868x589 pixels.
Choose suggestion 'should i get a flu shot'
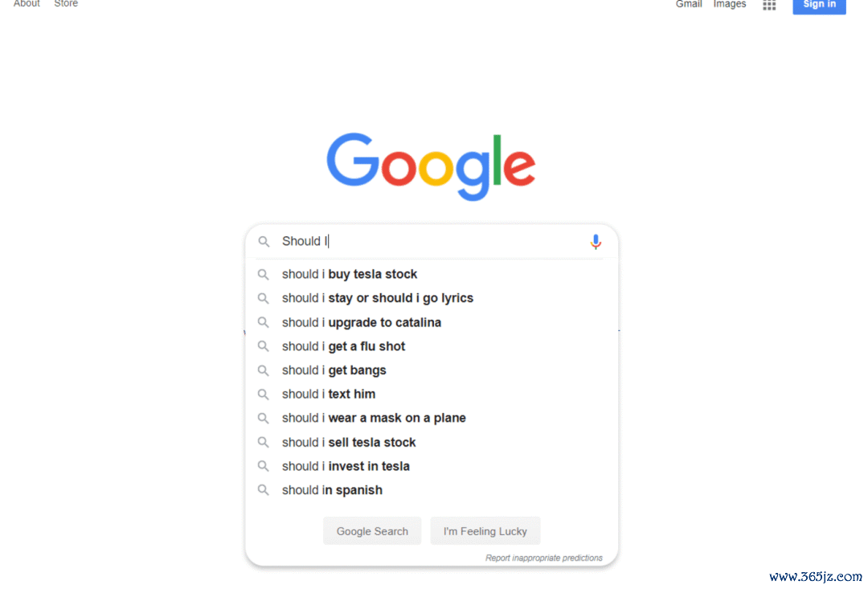click(x=432, y=346)
